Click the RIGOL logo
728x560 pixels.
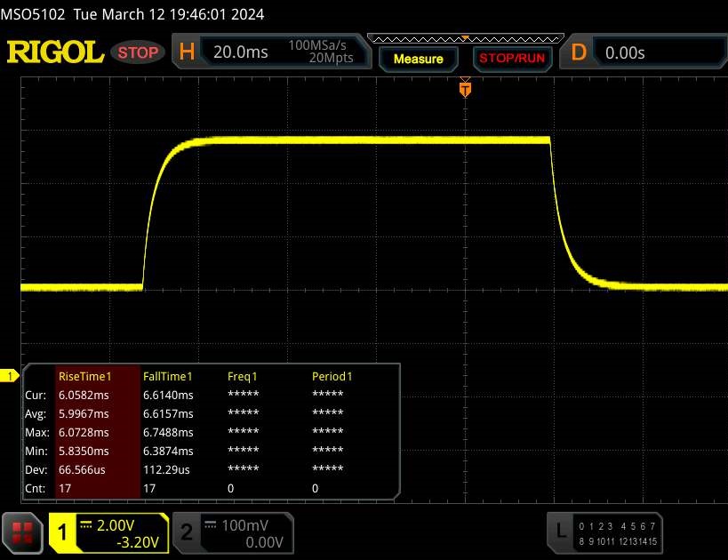coord(55,52)
